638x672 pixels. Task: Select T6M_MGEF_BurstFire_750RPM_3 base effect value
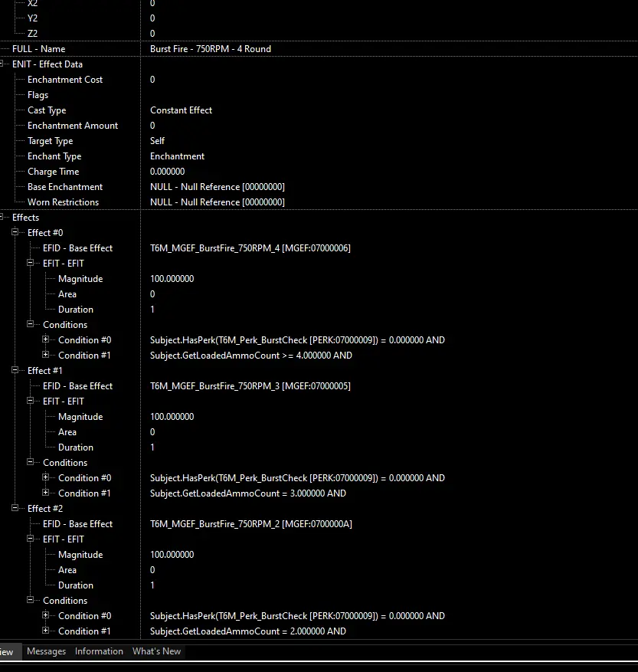pyautogui.click(x=250, y=386)
